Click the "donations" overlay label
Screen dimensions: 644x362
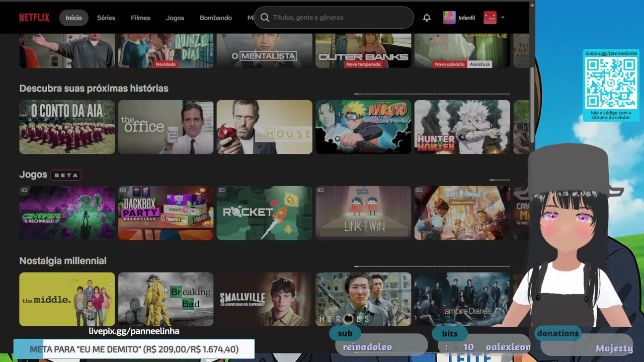pyautogui.click(x=557, y=333)
